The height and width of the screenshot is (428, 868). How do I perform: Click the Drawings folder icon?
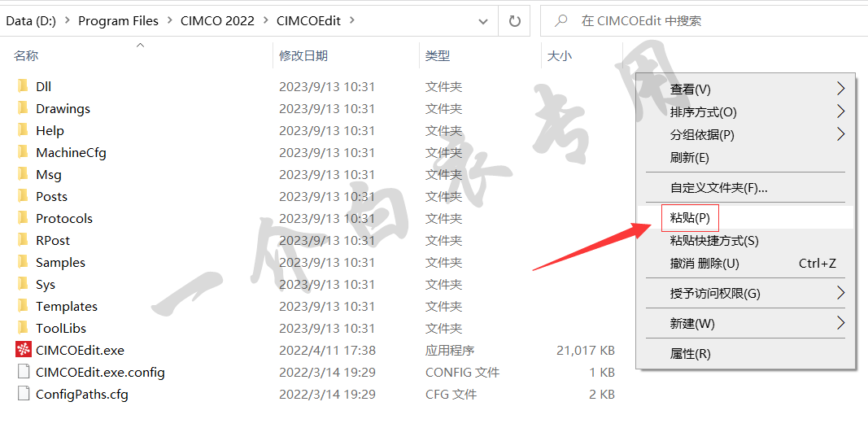[23, 108]
